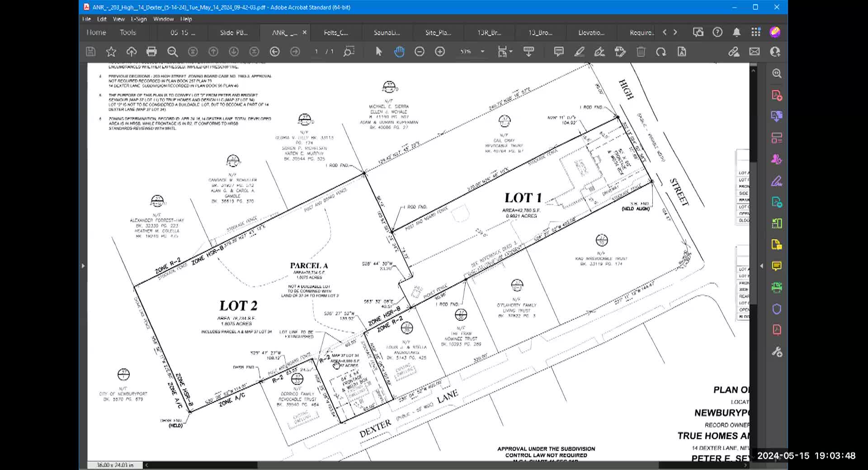This screenshot has height=470, width=868.
Task: Go to the Home view
Action: tap(96, 33)
